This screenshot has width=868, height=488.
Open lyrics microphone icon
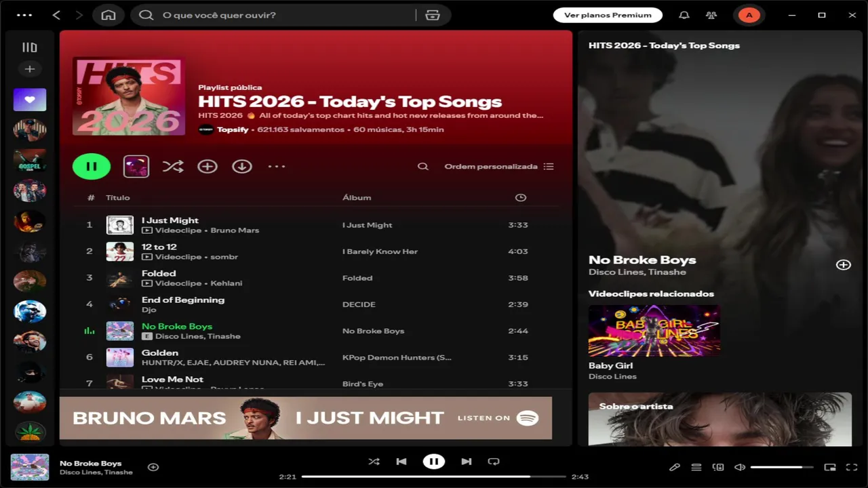675,467
